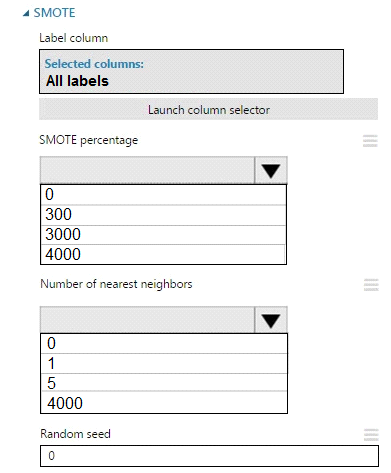Click the Random seed input field

[209, 456]
